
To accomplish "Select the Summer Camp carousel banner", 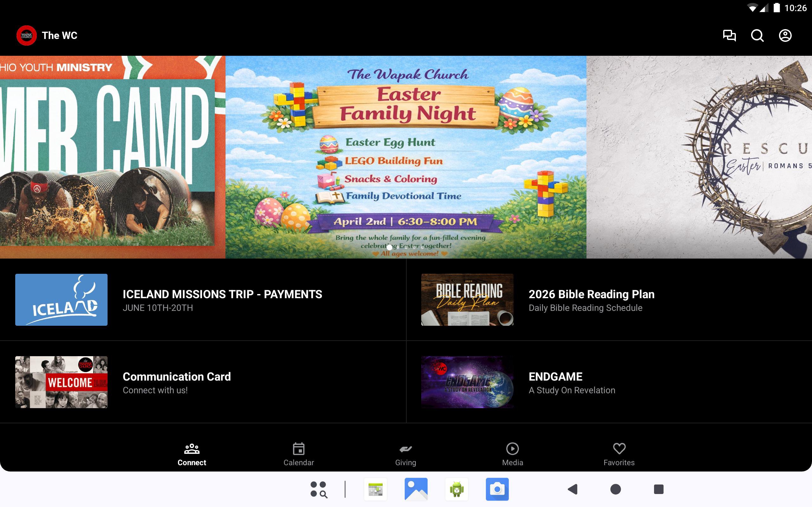I will 112,157.
